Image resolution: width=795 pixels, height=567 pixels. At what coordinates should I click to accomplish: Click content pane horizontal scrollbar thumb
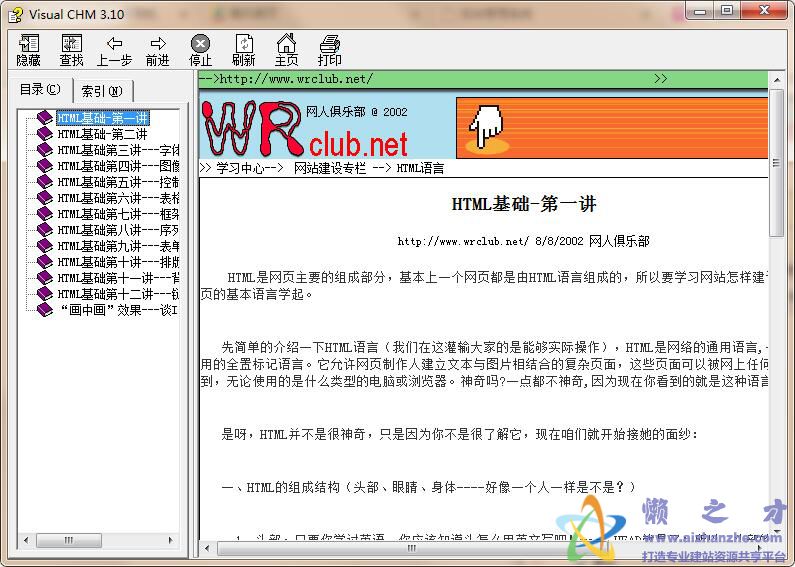411,548
